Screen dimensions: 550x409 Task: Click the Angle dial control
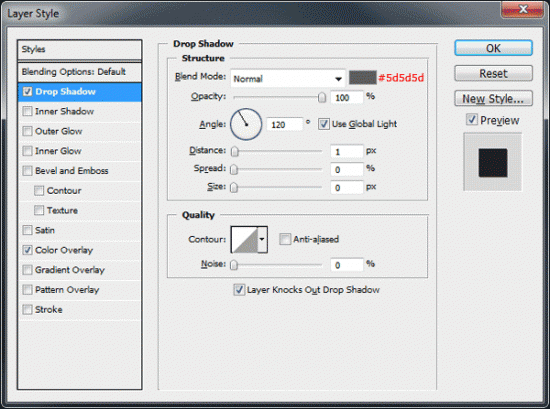[246, 124]
